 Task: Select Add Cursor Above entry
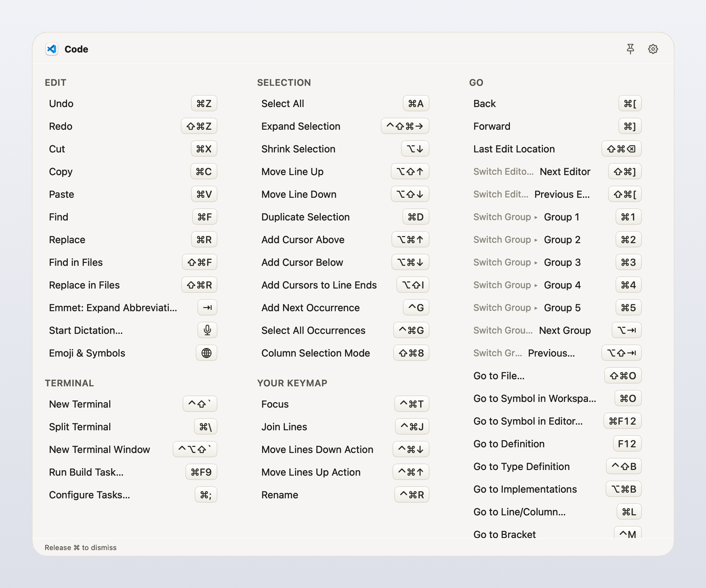click(x=344, y=240)
